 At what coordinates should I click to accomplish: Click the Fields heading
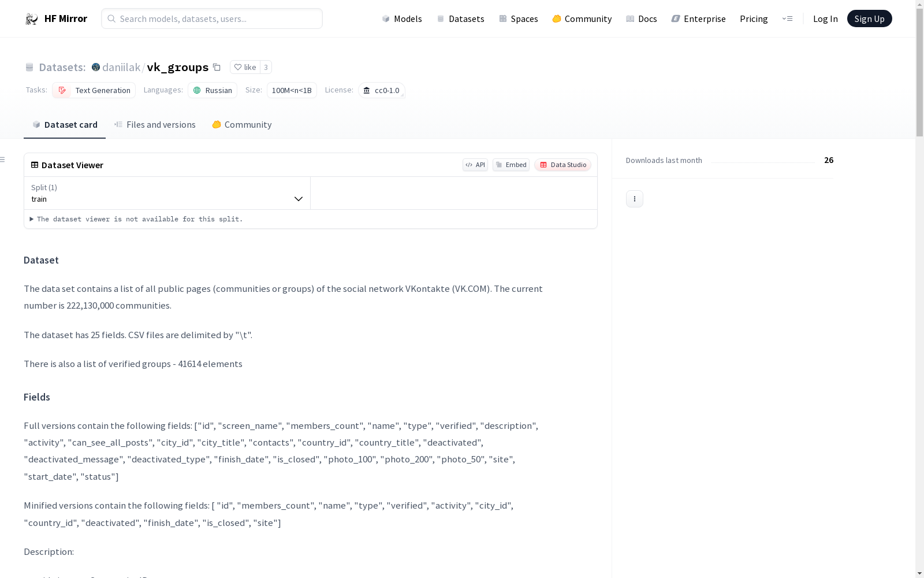37,397
